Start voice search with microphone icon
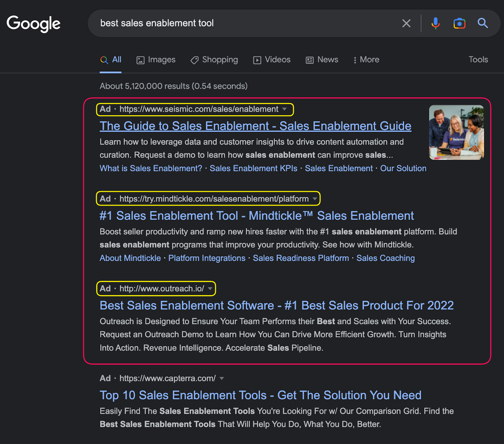This screenshot has width=504, height=444. pyautogui.click(x=436, y=23)
